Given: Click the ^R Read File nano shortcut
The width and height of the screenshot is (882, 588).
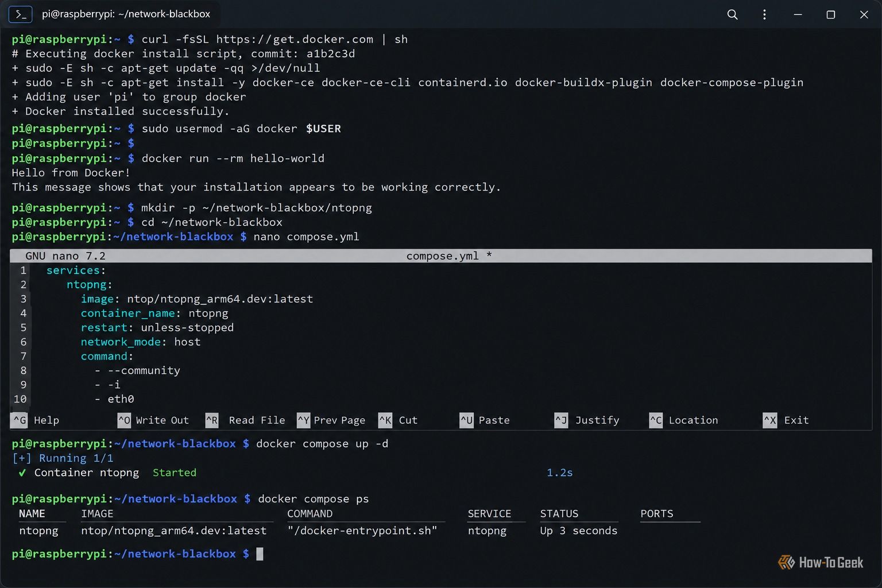Looking at the screenshot, I should [246, 420].
